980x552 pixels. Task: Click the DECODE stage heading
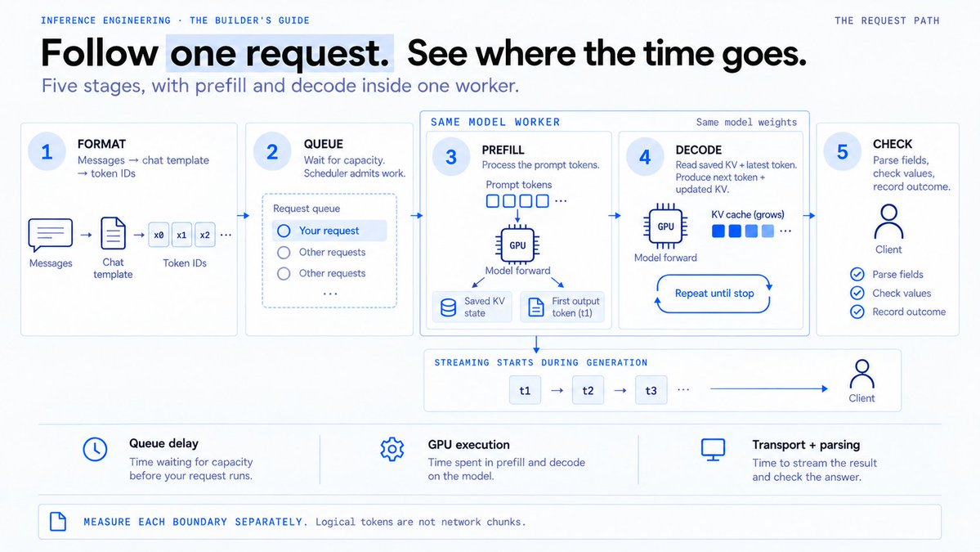click(x=699, y=150)
